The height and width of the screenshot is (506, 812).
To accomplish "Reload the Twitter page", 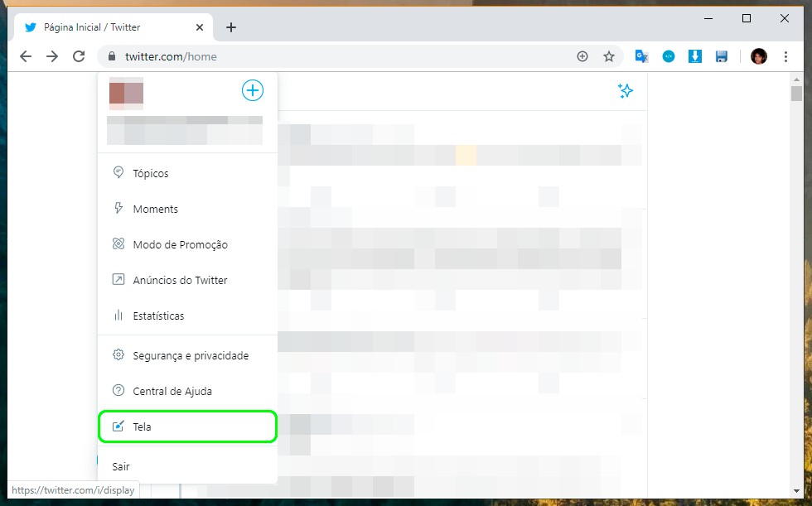I will pos(79,56).
